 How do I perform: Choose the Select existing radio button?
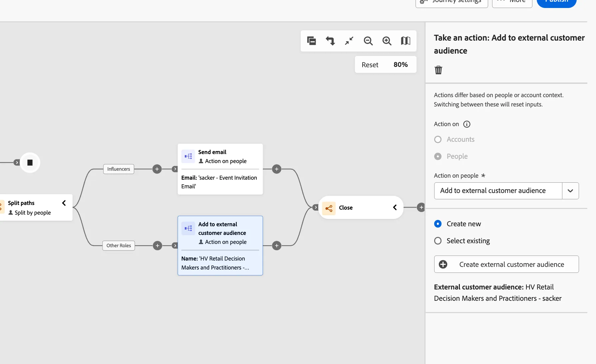pyautogui.click(x=438, y=241)
